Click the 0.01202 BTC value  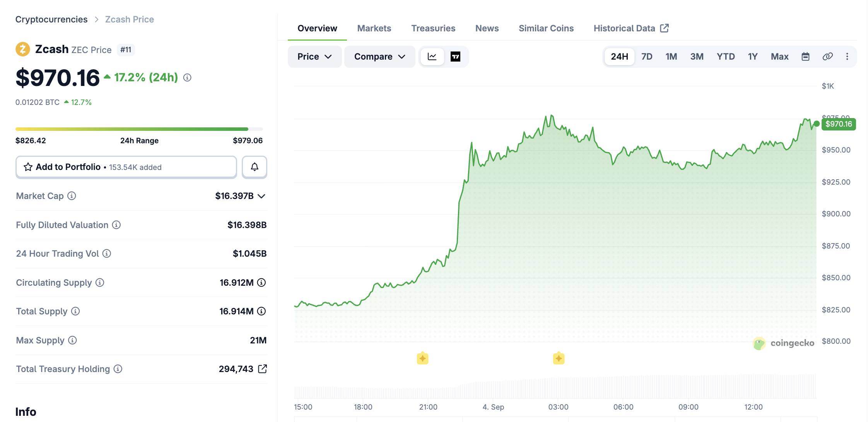tap(38, 102)
